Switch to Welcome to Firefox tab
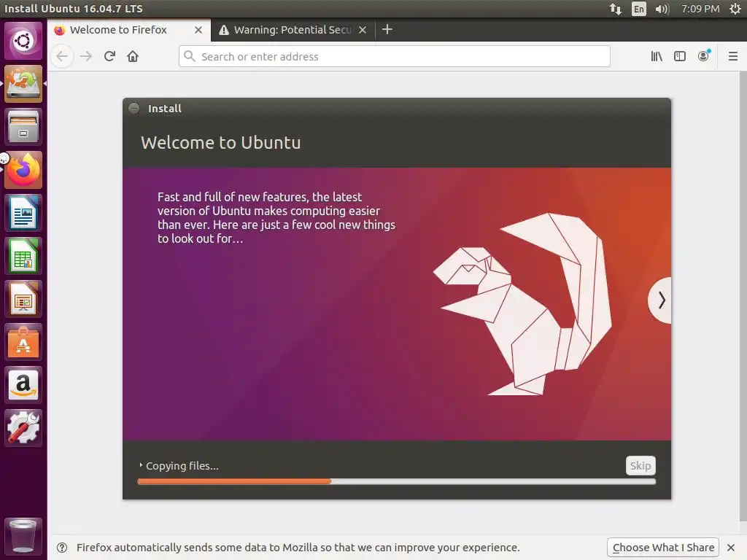747x560 pixels. tap(128, 30)
